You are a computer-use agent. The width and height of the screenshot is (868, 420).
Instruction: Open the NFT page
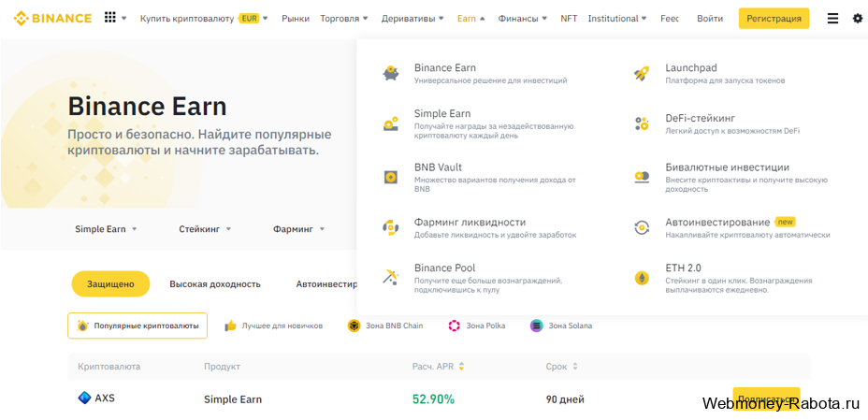click(x=569, y=19)
